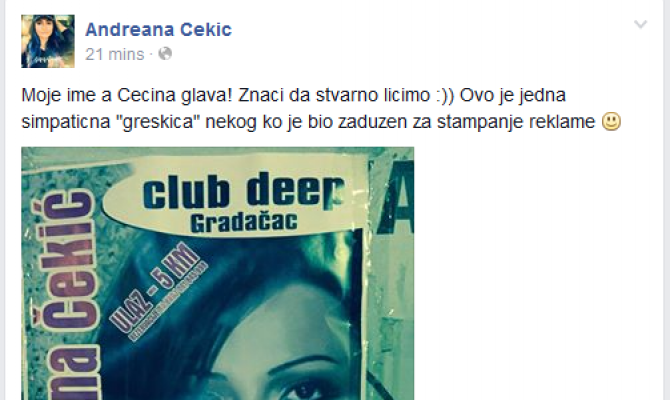
Task: Click the yellow smiley emoji
Action: [x=611, y=121]
